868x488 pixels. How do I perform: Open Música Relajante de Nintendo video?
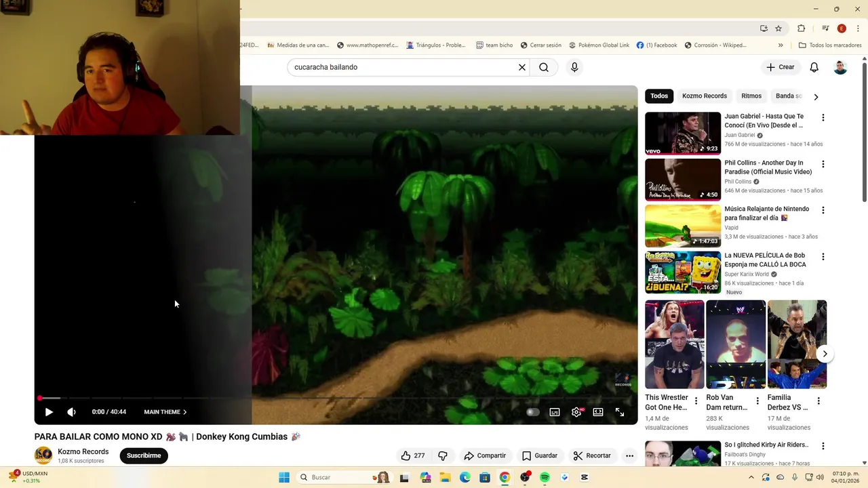(x=683, y=226)
